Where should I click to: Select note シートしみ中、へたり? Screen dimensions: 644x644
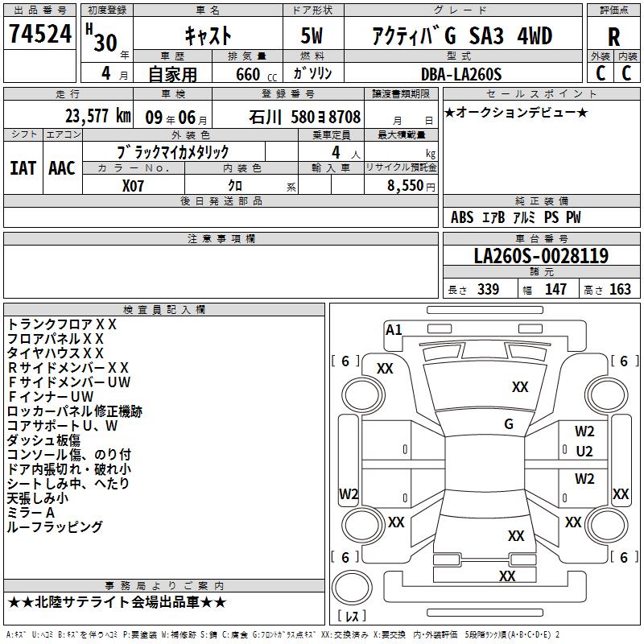click(68, 484)
